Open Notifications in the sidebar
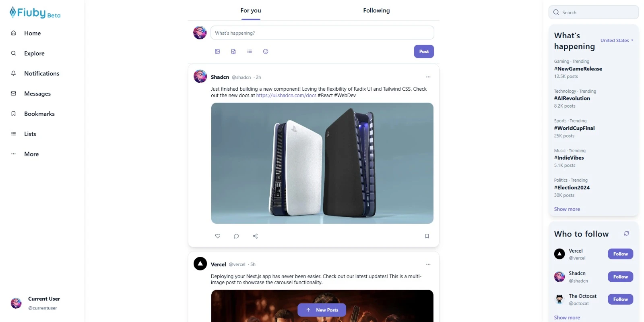Image resolution: width=644 pixels, height=322 pixels. (x=42, y=73)
